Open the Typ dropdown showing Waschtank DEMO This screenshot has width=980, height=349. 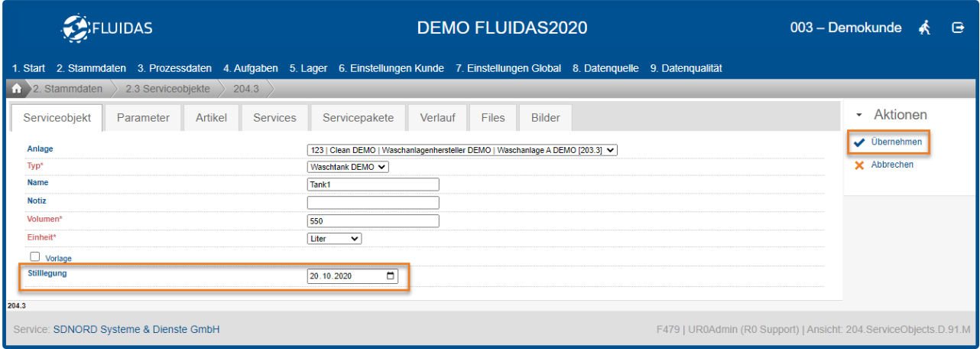point(348,166)
